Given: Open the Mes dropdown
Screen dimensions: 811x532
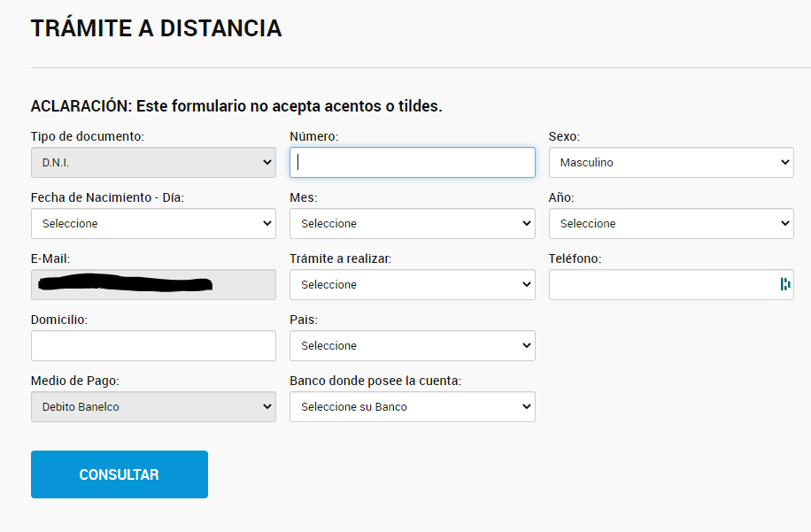Looking at the screenshot, I should pos(413,223).
